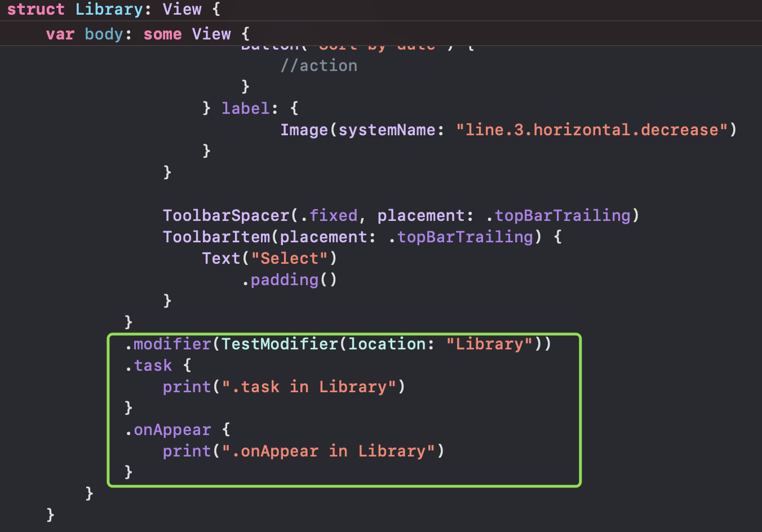
Task: Click 'location' parameter label
Action: [387, 344]
